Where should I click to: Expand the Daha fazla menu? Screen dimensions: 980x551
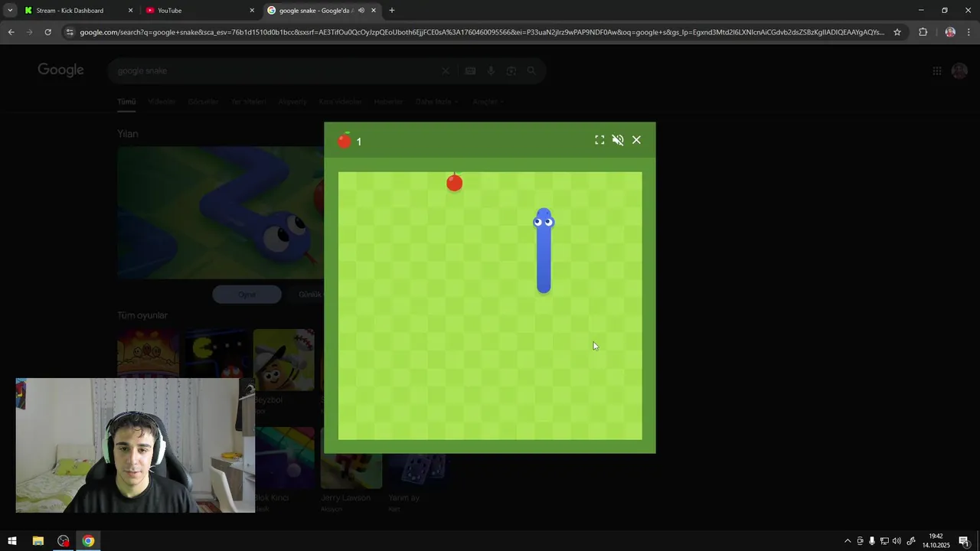pos(436,101)
